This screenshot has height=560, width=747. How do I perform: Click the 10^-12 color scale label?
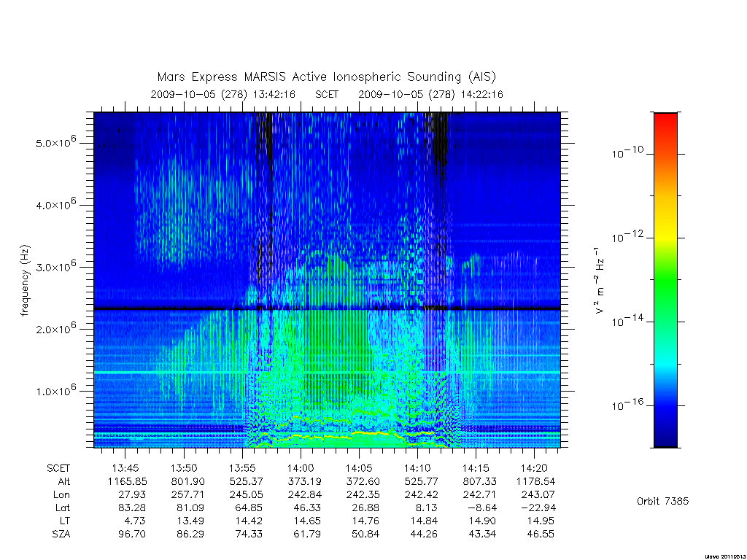point(627,236)
